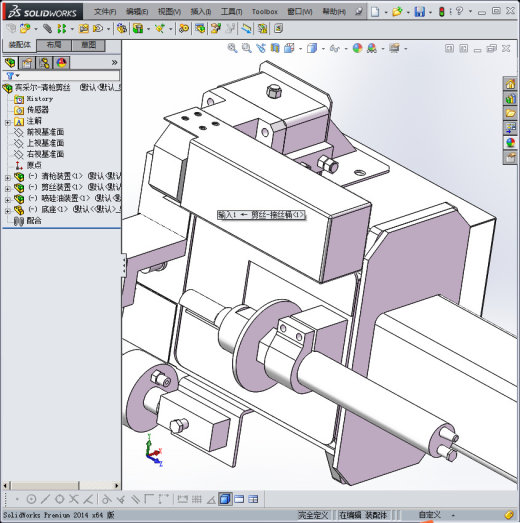Toggle the two-pane split view button
The height and width of the screenshot is (523, 520).
pyautogui.click(x=253, y=499)
